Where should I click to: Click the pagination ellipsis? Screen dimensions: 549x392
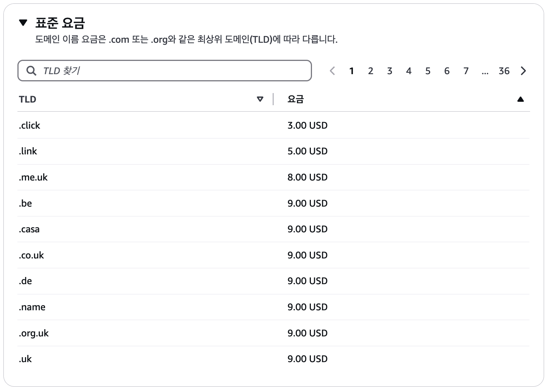coord(485,71)
